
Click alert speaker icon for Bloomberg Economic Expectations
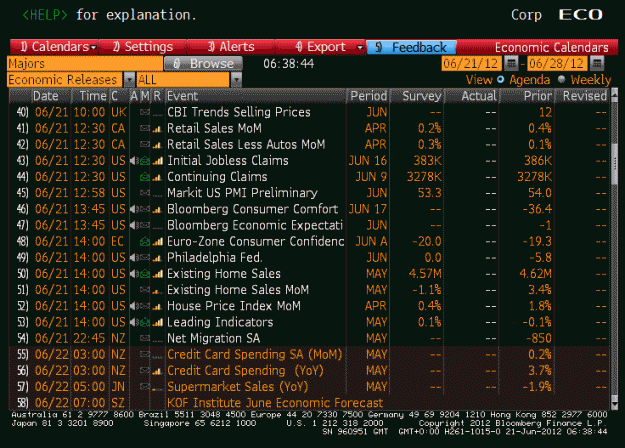134,225
